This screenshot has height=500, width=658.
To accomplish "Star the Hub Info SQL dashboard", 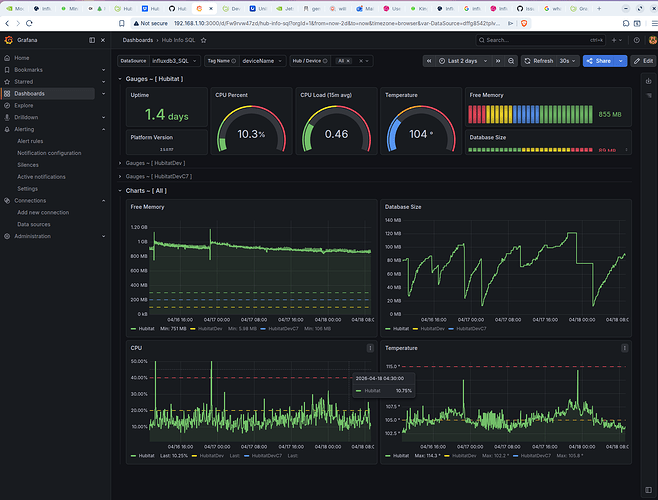I will coord(204,41).
